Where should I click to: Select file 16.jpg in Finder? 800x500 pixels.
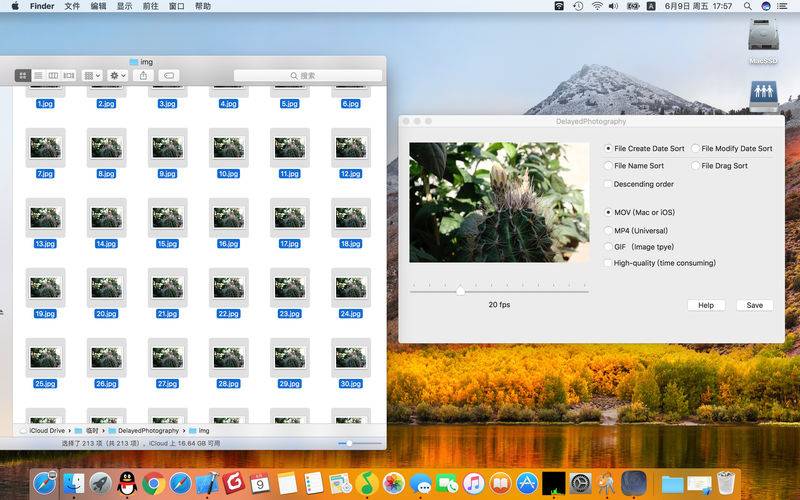(229, 218)
